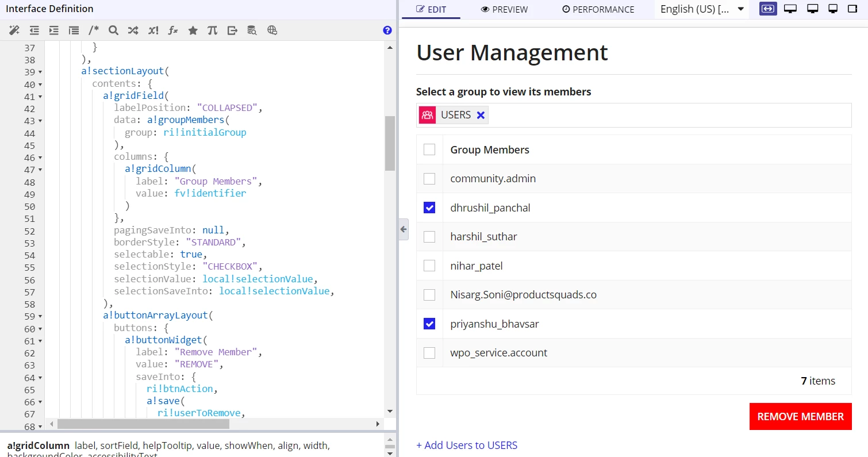Select the narrow desktop preview icon
Image resolution: width=868 pixels, height=457 pixels.
coord(833,9)
